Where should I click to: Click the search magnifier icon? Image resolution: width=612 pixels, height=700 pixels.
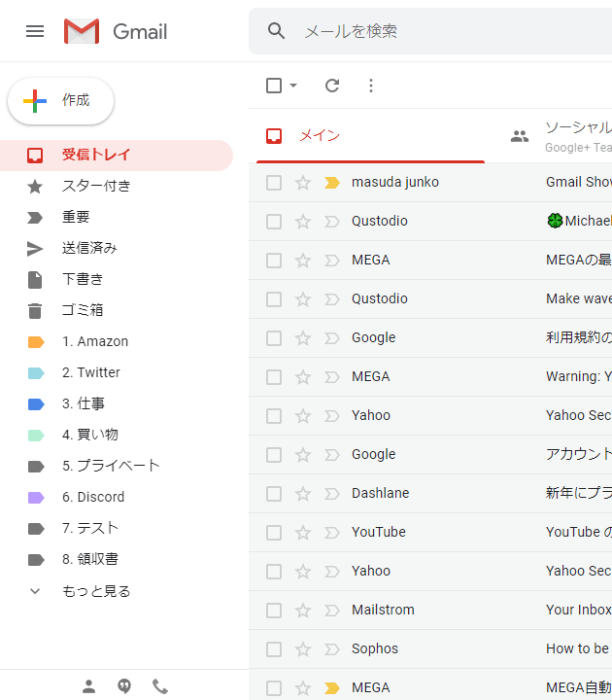[x=276, y=31]
